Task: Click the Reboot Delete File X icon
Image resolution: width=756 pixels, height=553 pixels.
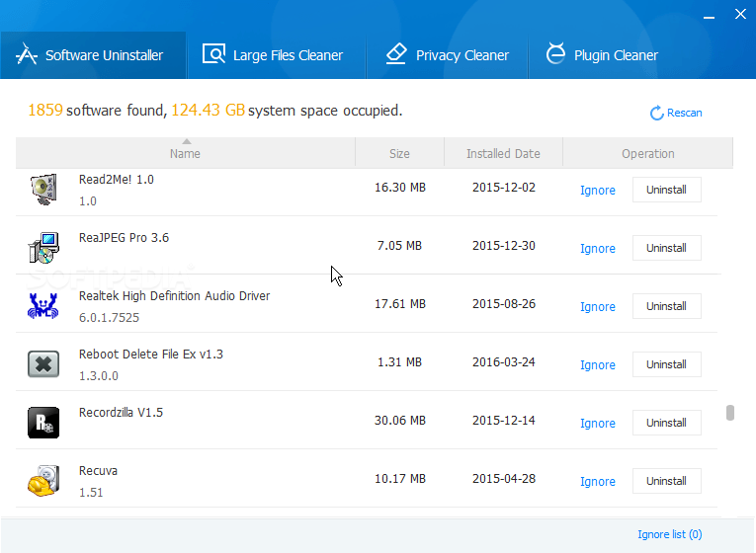Action: pos(43,364)
